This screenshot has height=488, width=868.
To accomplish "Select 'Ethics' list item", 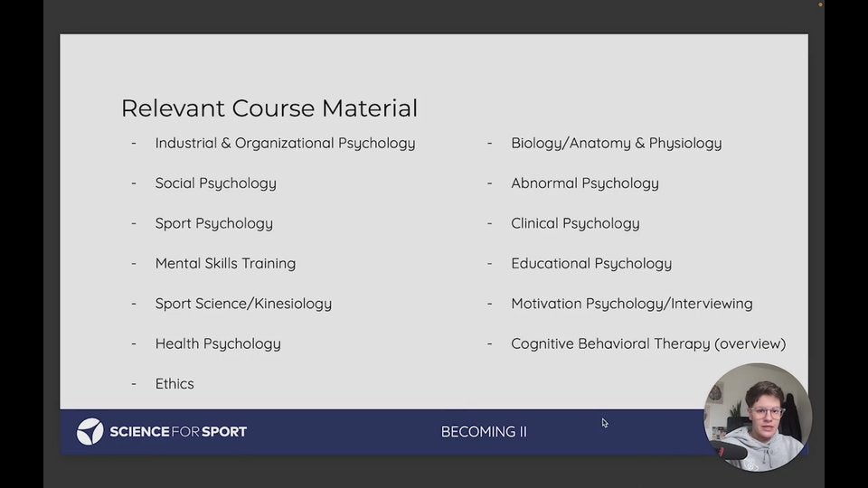I will pos(175,383).
